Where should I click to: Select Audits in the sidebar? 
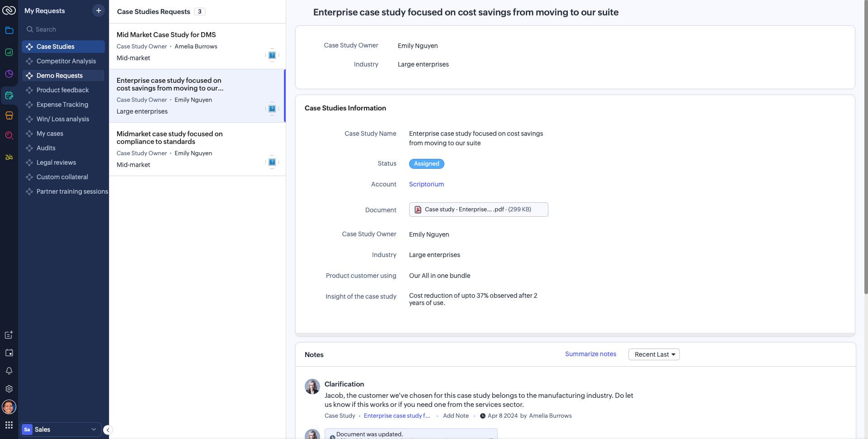tap(63, 148)
